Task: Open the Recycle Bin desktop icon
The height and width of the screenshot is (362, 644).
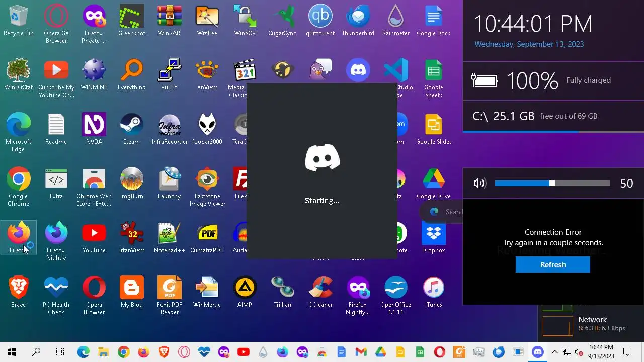Action: pos(18,21)
